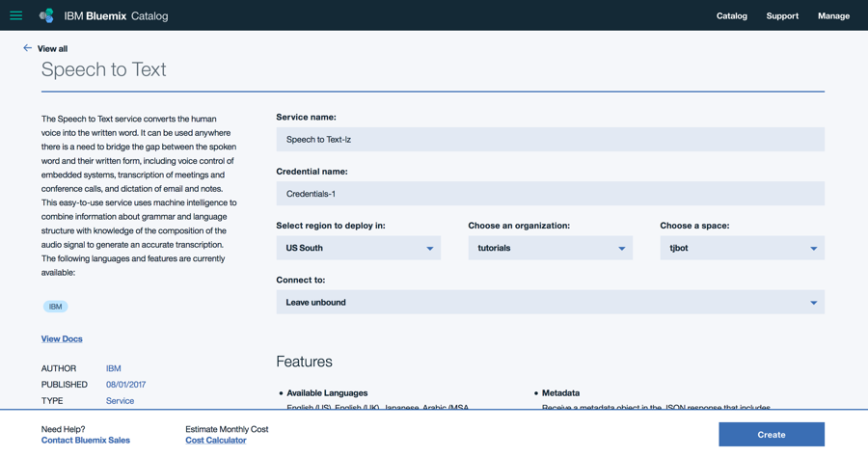This screenshot has height=457, width=868.
Task: Click the PUBLISHED label
Action: tap(65, 385)
